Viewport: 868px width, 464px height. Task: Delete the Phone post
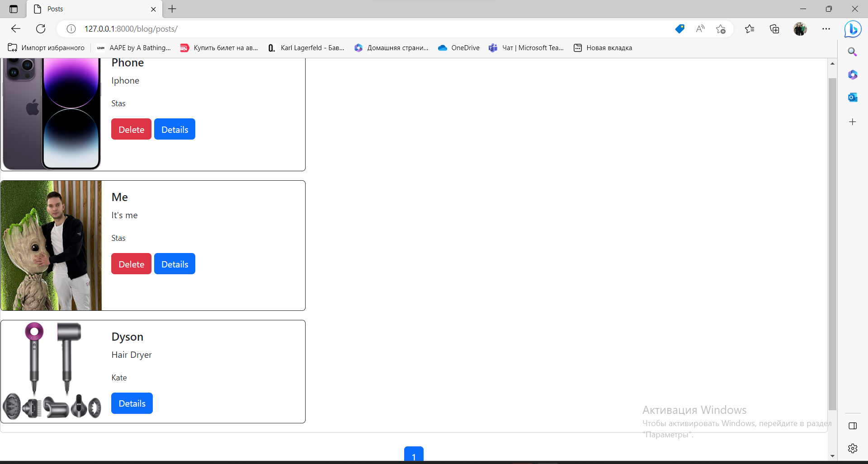pyautogui.click(x=131, y=130)
